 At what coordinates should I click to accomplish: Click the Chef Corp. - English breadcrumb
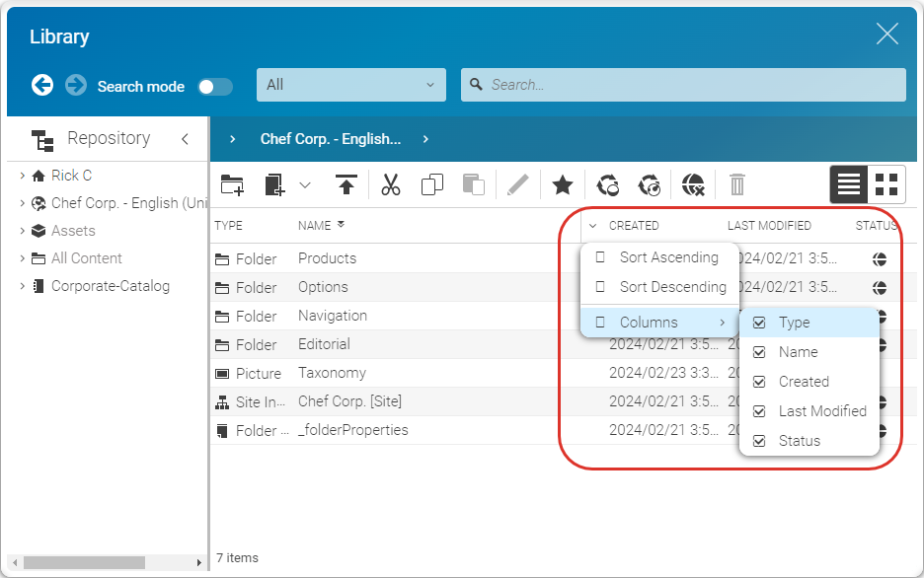click(x=330, y=139)
